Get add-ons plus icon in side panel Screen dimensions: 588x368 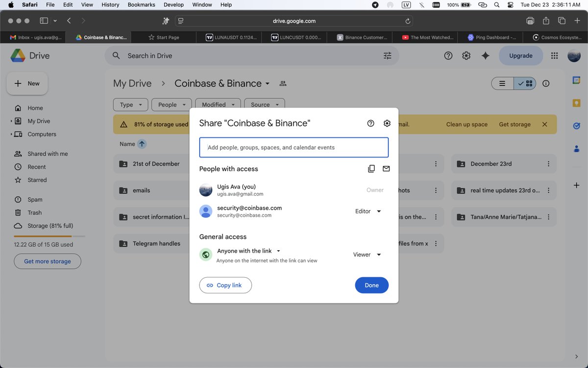pos(577,185)
